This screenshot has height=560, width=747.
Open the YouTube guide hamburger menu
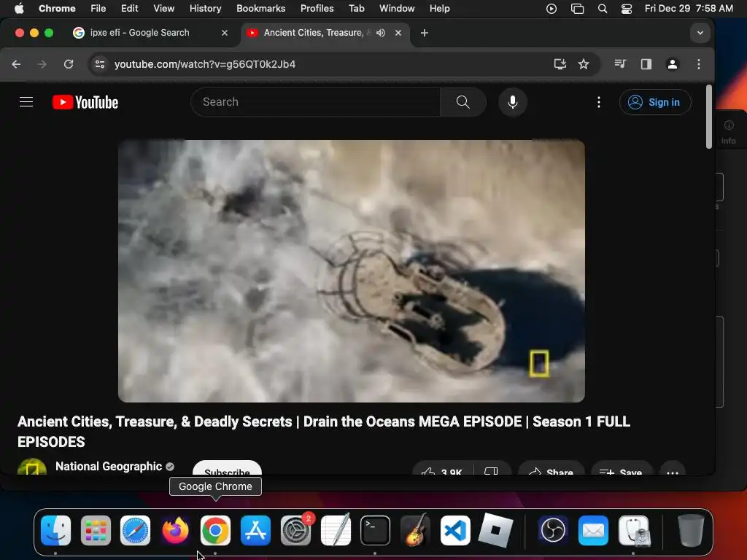pos(26,102)
